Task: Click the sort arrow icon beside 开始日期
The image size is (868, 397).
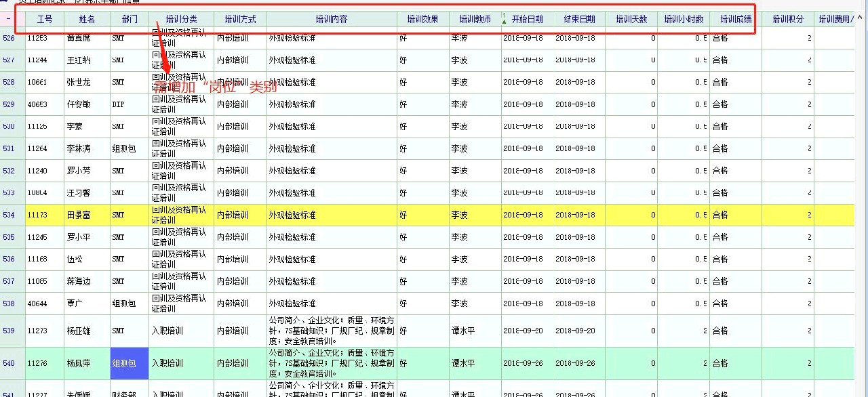Action: tap(504, 19)
